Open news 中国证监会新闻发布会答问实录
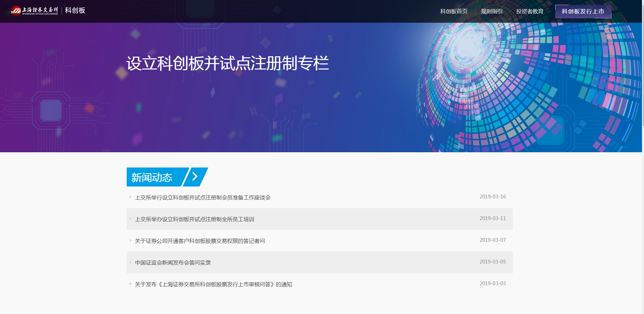The width and height of the screenshot is (644, 314). click(x=173, y=263)
